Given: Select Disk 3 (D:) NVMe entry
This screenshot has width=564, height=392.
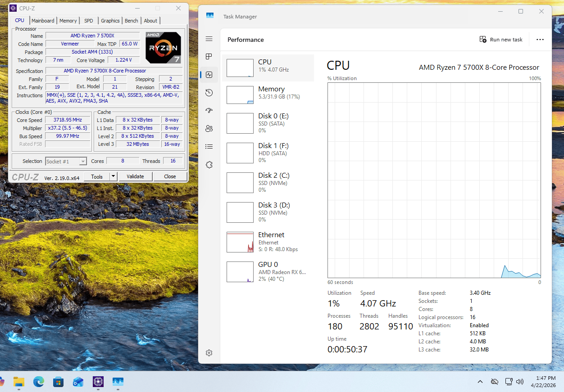Looking at the screenshot, I should click(x=268, y=212).
